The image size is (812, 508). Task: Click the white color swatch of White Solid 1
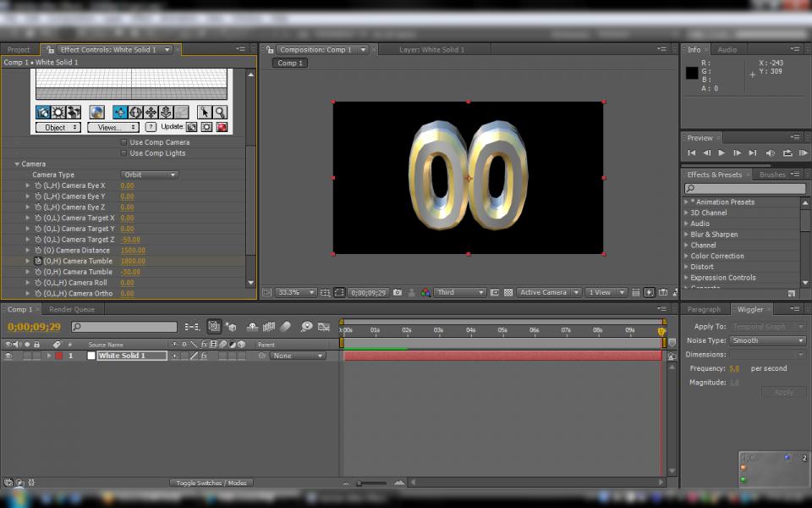91,356
